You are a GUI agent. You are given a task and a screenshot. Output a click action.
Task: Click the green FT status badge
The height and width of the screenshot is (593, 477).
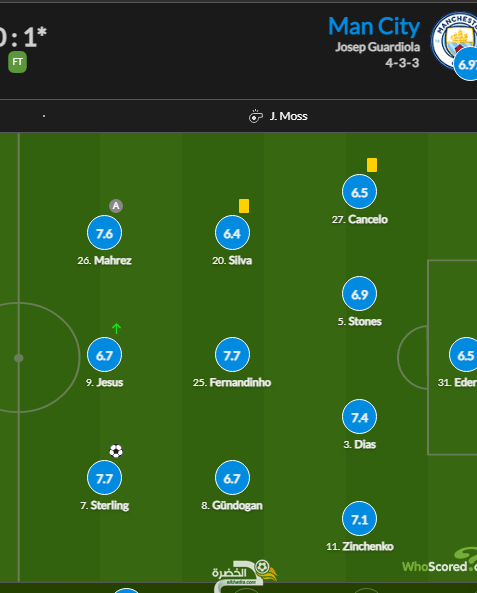pos(17,62)
